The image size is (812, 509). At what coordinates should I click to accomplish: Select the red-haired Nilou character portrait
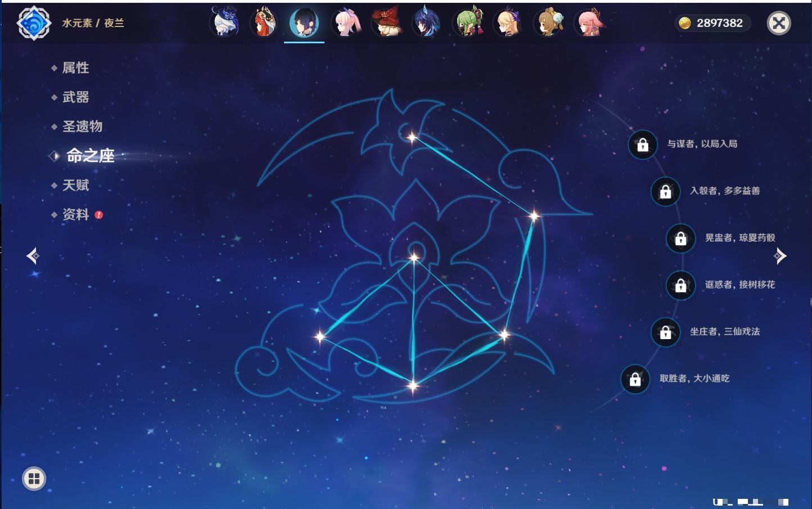click(x=264, y=22)
